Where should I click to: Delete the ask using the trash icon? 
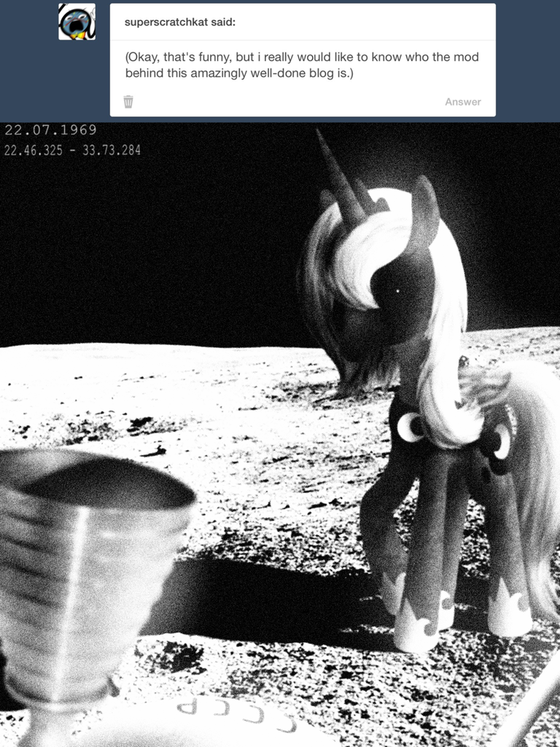coord(128,101)
